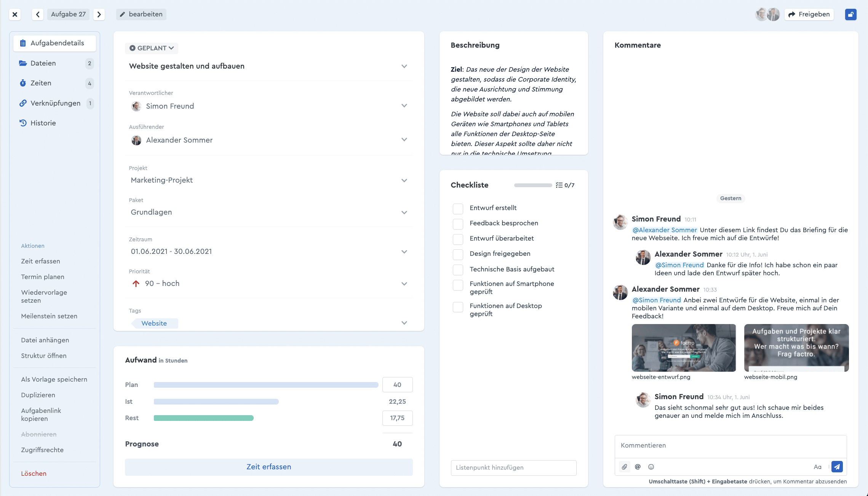
Task: Click the red Löschen link
Action: click(x=34, y=474)
